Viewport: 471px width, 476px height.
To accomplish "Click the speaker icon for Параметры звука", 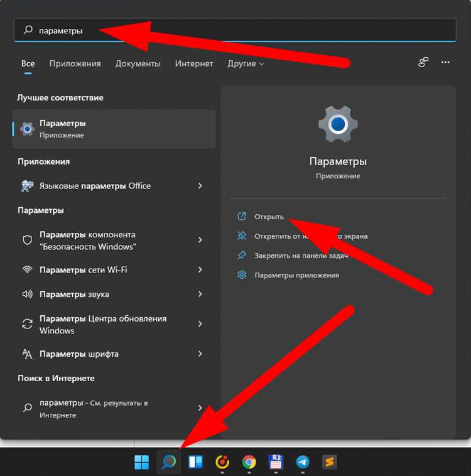I will point(28,294).
